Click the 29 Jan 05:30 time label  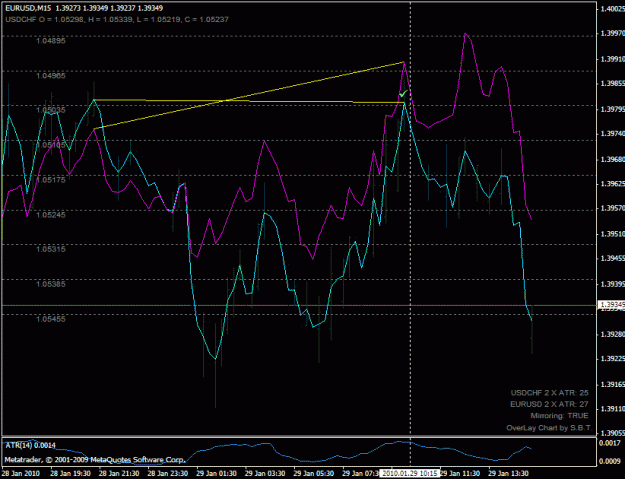314,473
